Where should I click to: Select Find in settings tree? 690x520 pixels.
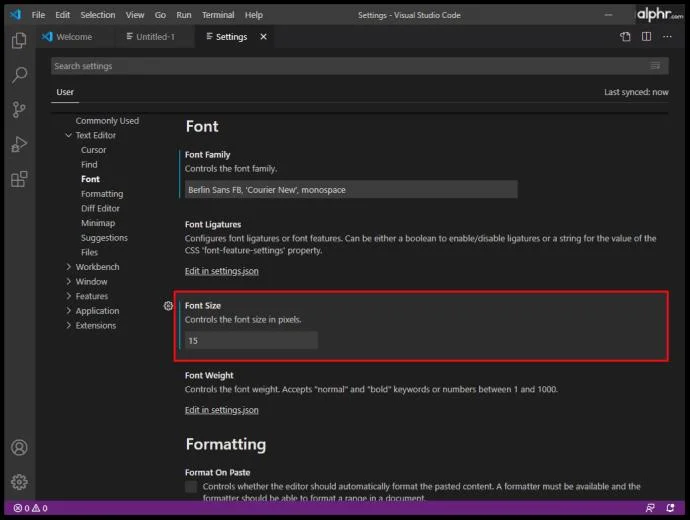point(89,165)
